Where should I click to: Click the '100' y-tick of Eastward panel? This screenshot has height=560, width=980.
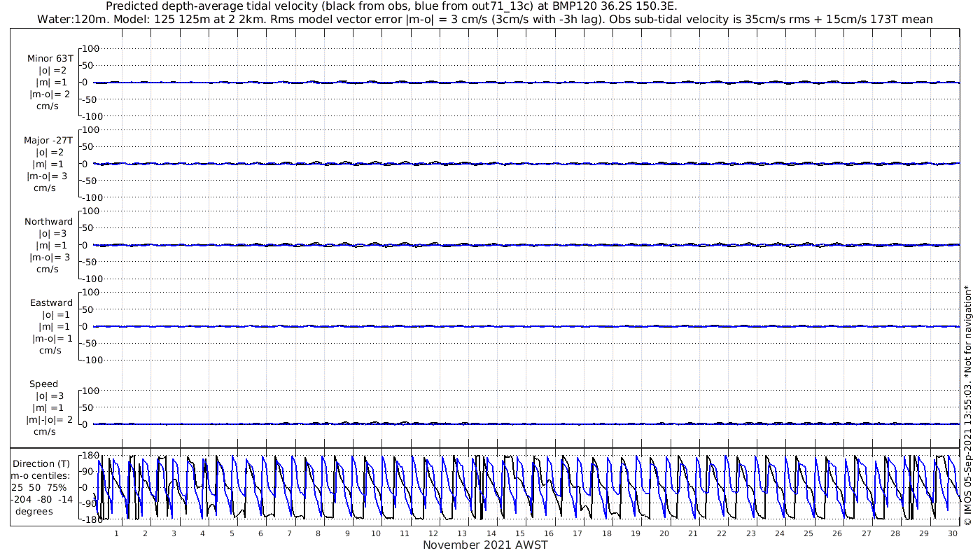92,292
